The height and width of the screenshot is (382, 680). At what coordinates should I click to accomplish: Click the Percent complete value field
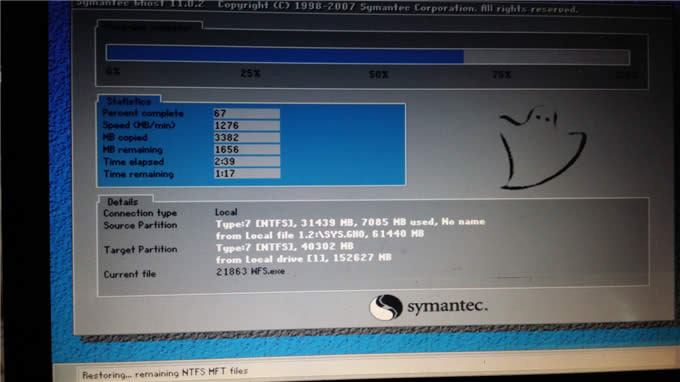pyautogui.click(x=246, y=114)
